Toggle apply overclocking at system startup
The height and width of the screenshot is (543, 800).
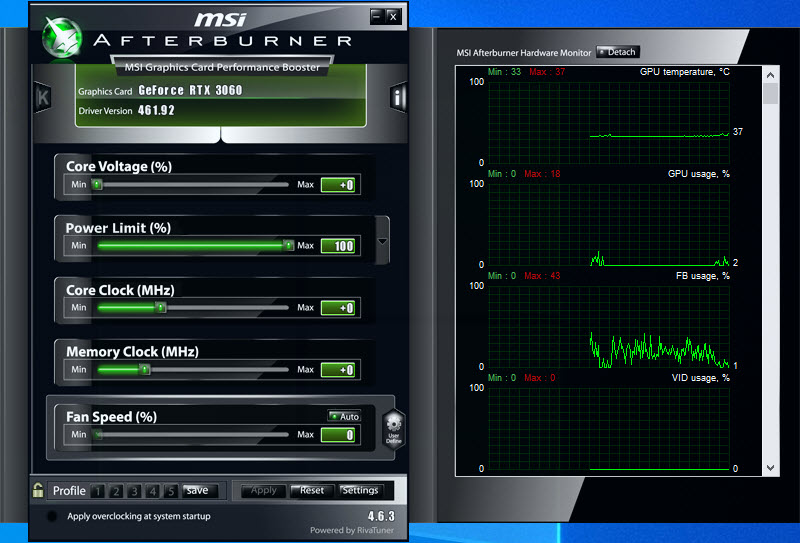point(52,516)
